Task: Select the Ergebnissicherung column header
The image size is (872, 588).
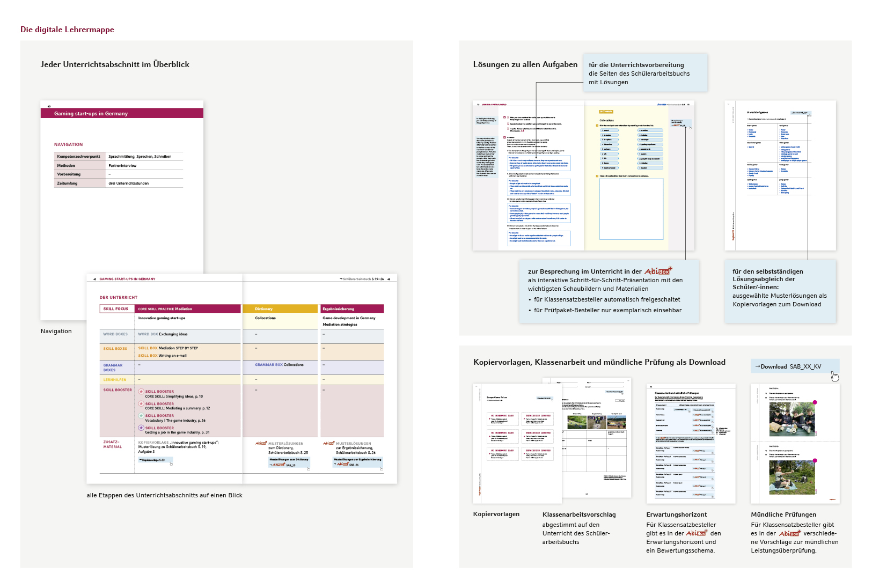Action: [351, 309]
